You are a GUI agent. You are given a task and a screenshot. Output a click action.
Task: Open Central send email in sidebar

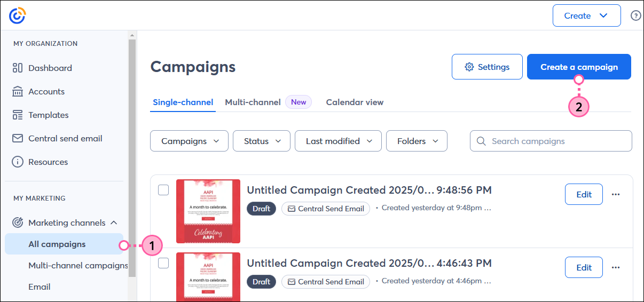pyautogui.click(x=64, y=138)
